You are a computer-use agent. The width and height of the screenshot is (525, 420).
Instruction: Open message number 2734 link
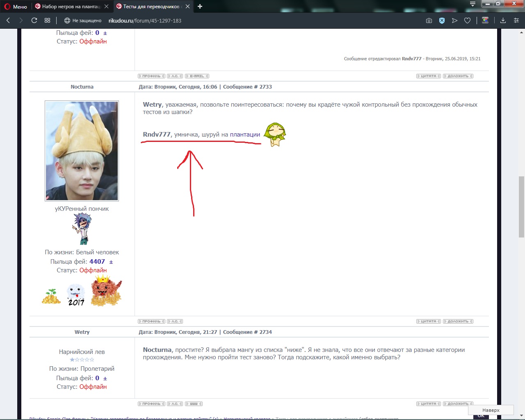[x=265, y=332]
